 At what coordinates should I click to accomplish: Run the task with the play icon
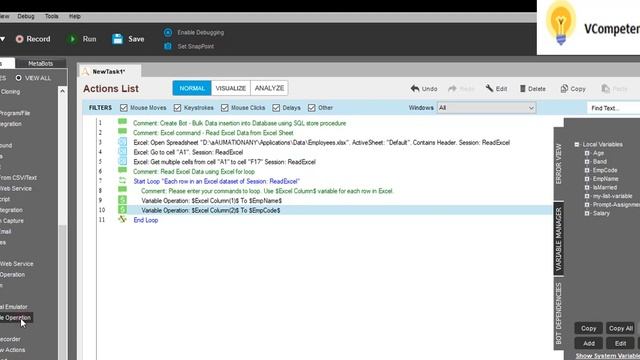tap(72, 39)
